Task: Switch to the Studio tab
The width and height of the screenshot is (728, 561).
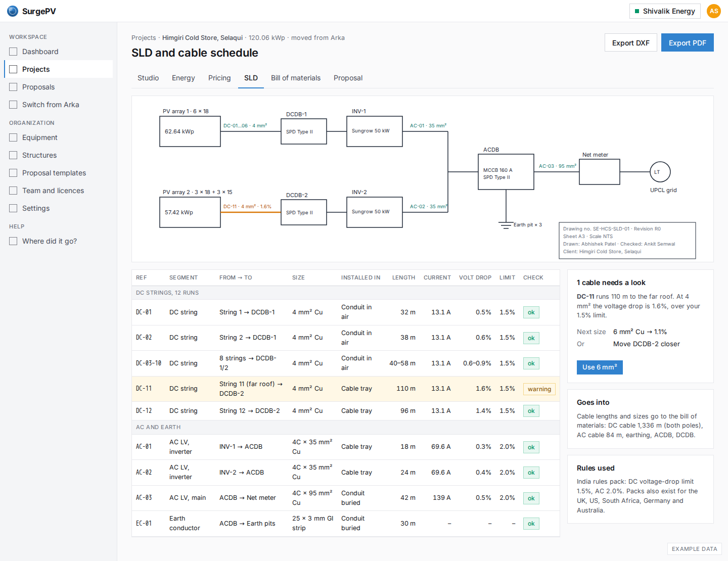Action: [148, 78]
